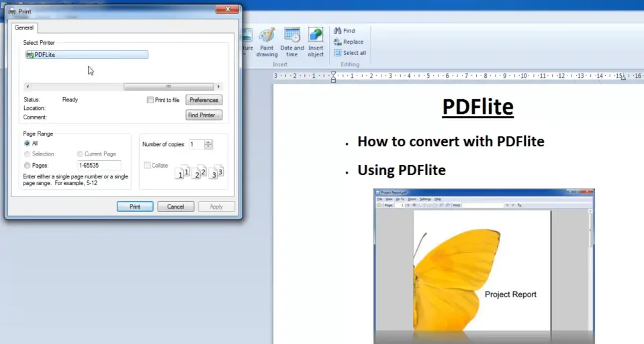This screenshot has height=344, width=644.
Task: Select the PDFLite printer entry
Action: [x=87, y=54]
